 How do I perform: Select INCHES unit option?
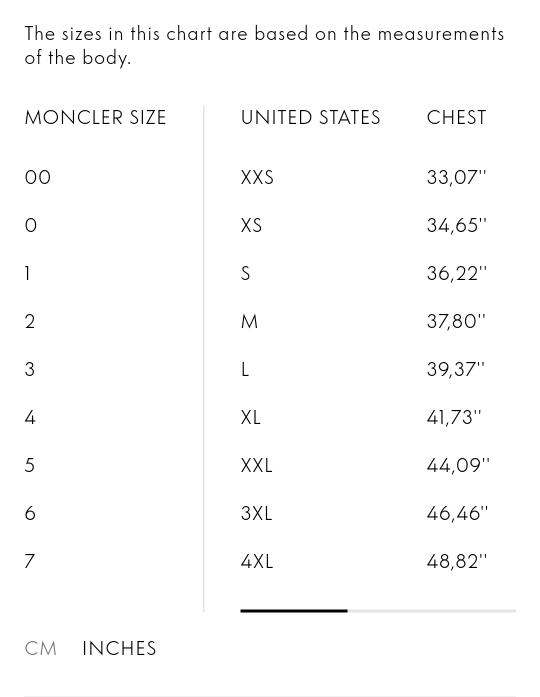pos(119,649)
